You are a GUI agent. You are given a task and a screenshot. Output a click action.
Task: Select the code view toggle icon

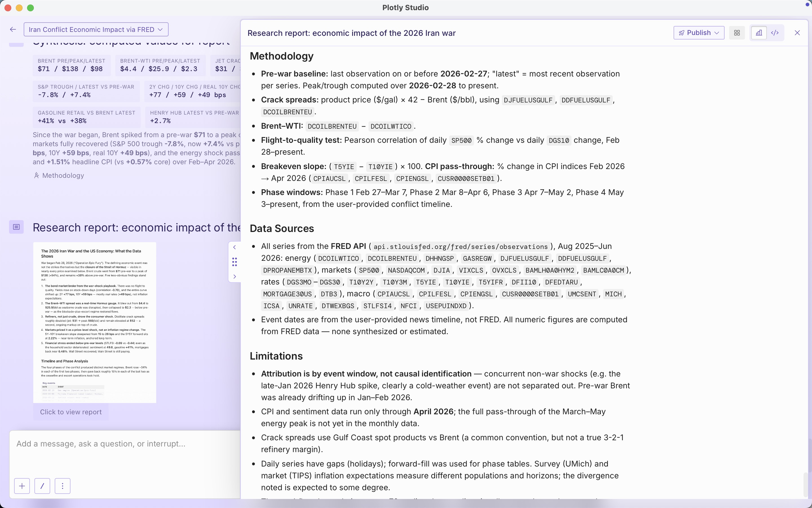point(775,32)
